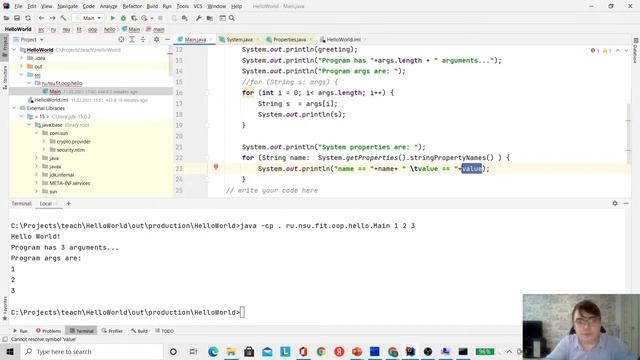Open Settings via the wrench icon
The image size is (640, 360).
click(198, 18)
